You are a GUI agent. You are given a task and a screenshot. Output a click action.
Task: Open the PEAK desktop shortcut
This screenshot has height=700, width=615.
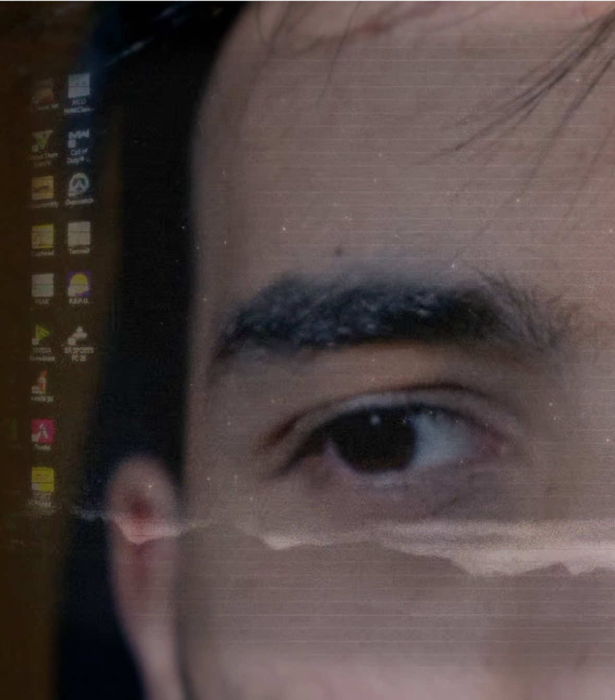43,289
